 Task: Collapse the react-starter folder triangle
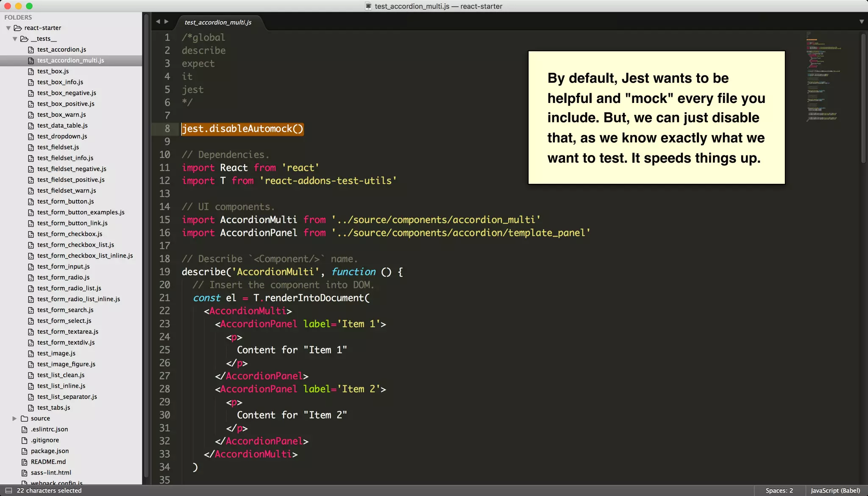point(8,28)
